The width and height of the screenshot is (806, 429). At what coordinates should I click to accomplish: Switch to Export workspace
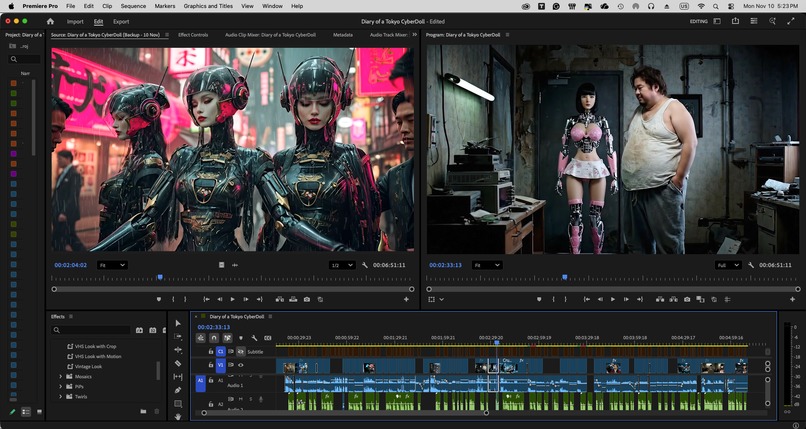coord(121,22)
